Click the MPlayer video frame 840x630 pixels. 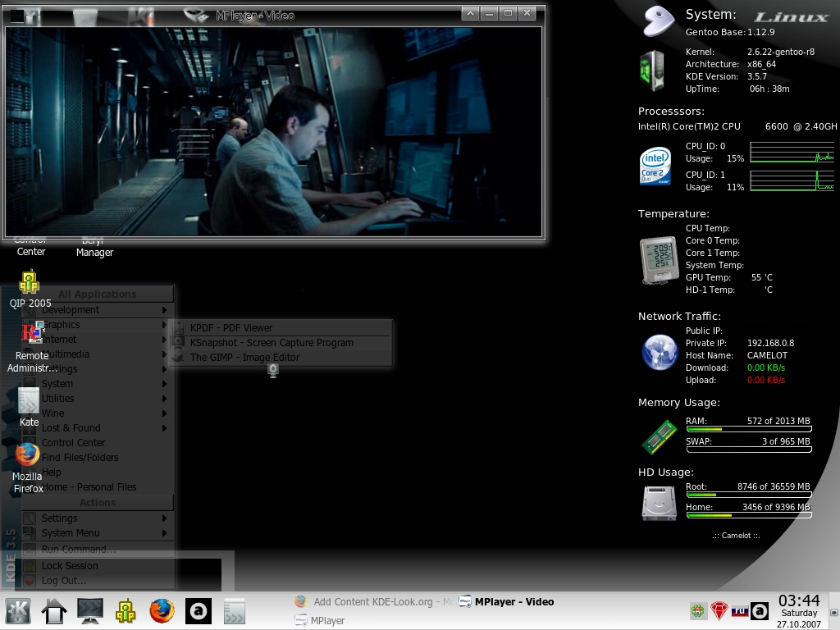(x=274, y=131)
